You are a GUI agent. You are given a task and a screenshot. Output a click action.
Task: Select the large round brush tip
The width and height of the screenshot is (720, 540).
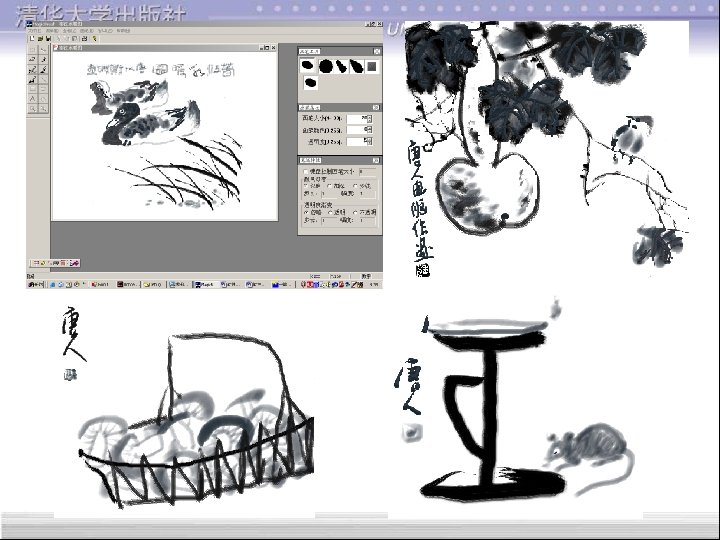pyautogui.click(x=326, y=67)
